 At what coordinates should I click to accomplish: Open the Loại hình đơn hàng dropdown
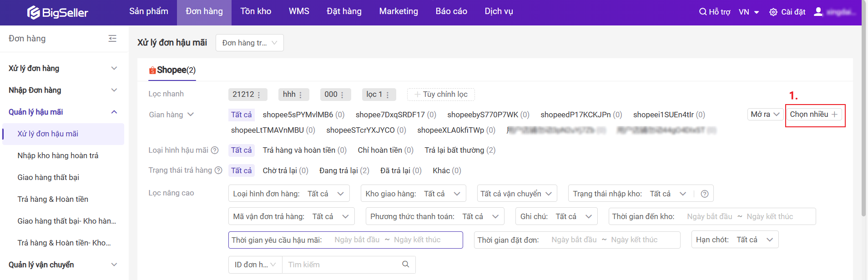tap(289, 194)
